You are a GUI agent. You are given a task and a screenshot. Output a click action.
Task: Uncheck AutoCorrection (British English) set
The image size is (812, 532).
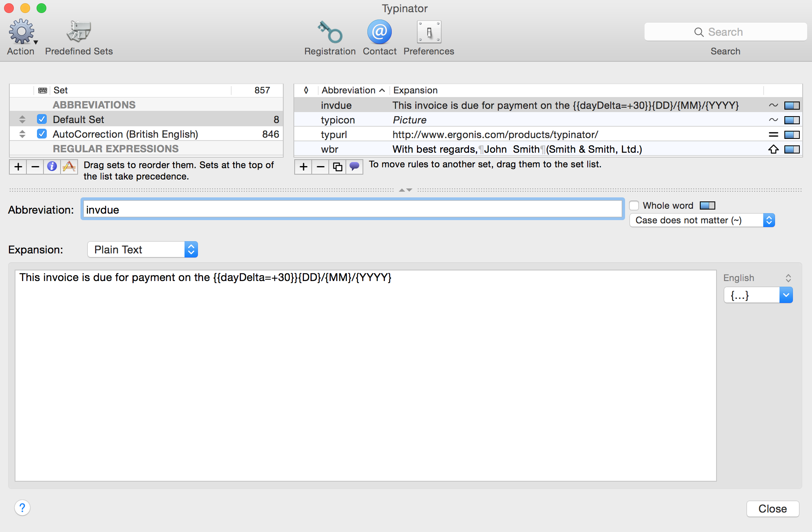pyautogui.click(x=42, y=134)
